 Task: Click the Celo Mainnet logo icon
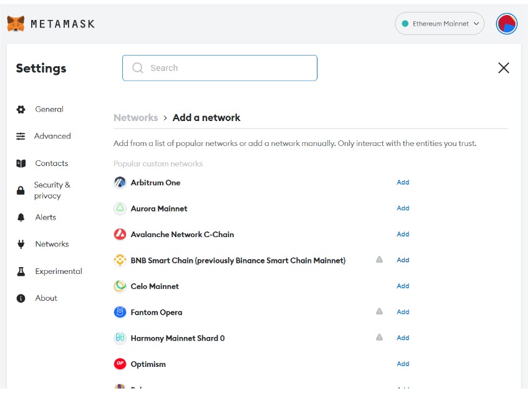[x=120, y=286]
